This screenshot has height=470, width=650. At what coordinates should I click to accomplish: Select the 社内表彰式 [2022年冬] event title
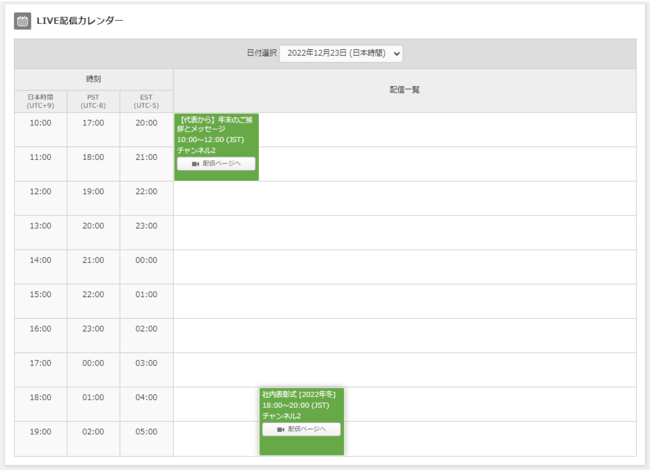click(298, 395)
